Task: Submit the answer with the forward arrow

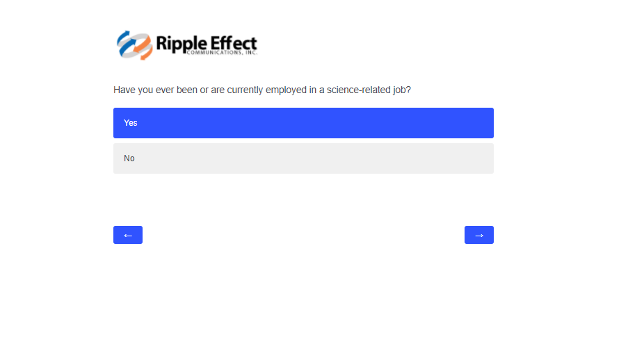Action: 478,235
